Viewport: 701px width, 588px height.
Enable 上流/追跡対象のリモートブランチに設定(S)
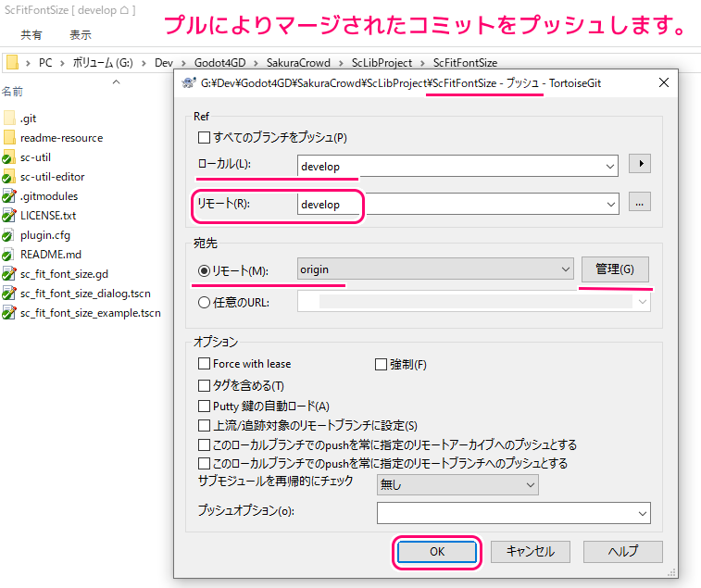tap(204, 425)
